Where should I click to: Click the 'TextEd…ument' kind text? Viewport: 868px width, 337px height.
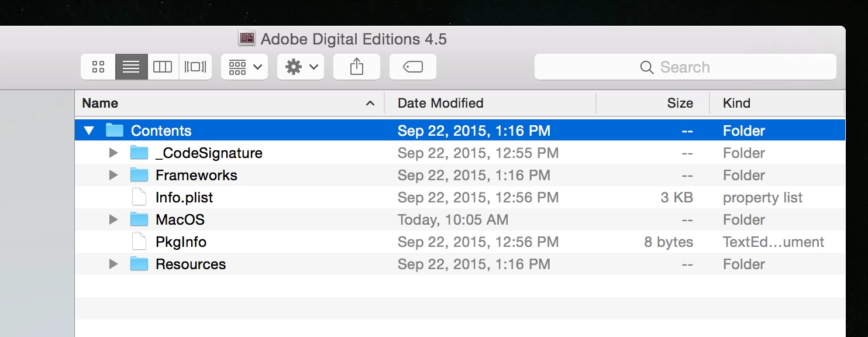point(774,242)
